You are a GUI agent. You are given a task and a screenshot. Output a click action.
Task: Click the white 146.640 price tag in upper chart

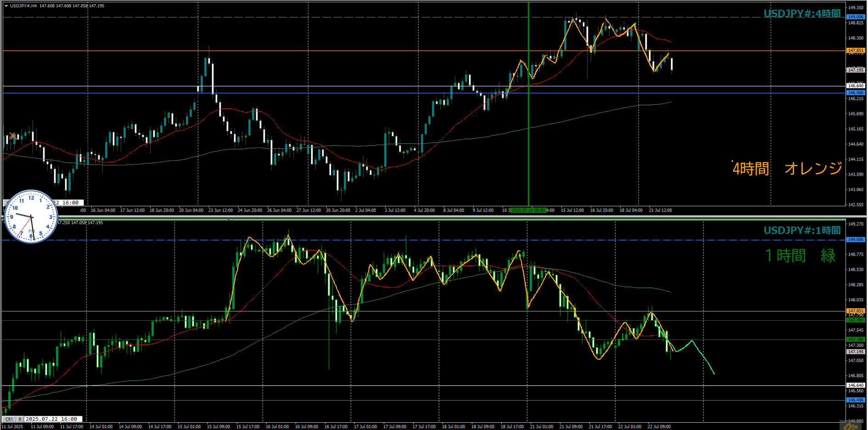[x=855, y=86]
